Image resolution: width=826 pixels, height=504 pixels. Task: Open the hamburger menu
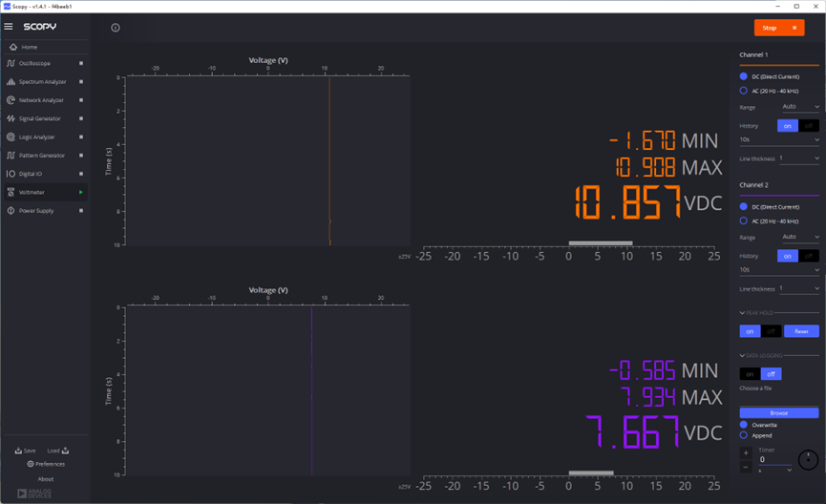click(9, 27)
